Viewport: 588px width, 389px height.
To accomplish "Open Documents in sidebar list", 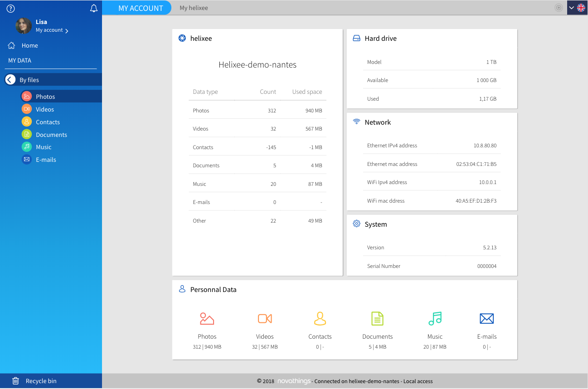I will click(x=52, y=135).
